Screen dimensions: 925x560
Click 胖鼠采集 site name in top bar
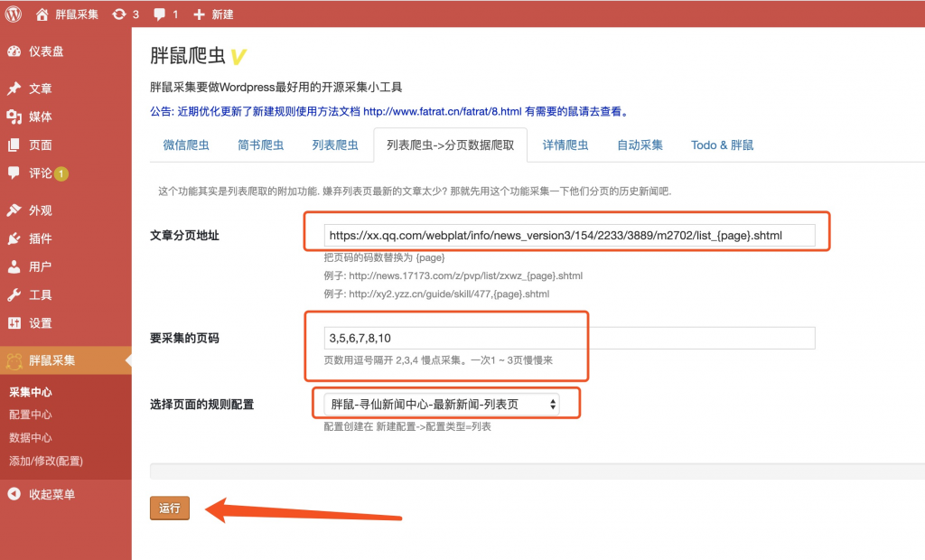[x=77, y=14]
